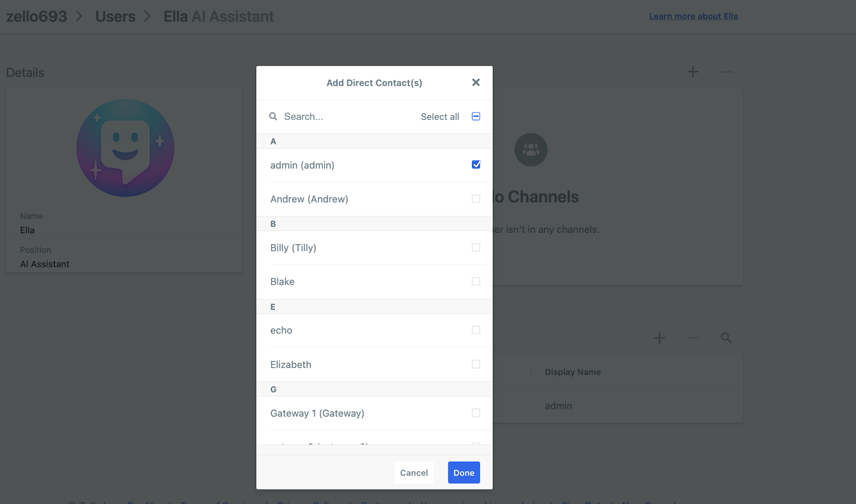
Task: Check the Gateway 1 (Gateway) contact
Action: [476, 413]
